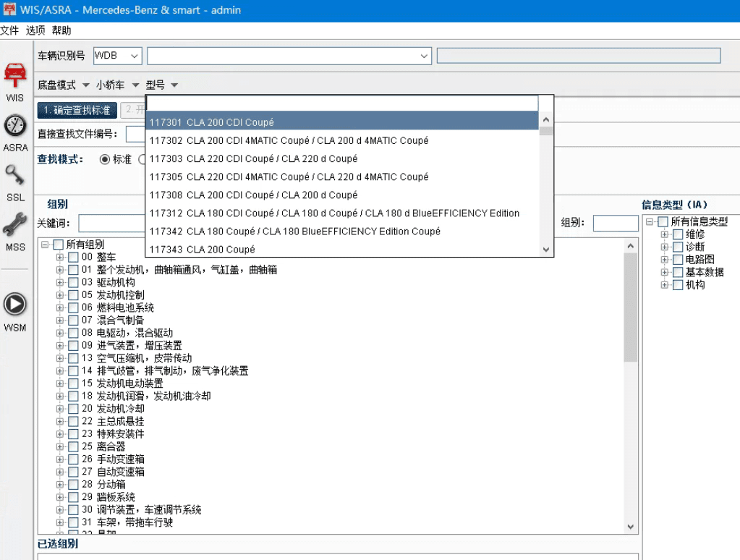The width and height of the screenshot is (740, 560).
Task: Select 117303 CLA 220 CDI Coupé entry
Action: click(253, 158)
